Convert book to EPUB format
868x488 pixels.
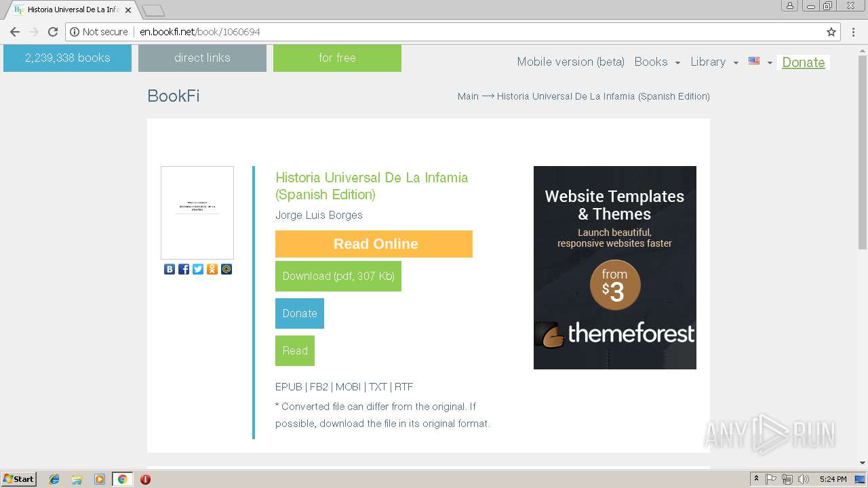point(288,387)
